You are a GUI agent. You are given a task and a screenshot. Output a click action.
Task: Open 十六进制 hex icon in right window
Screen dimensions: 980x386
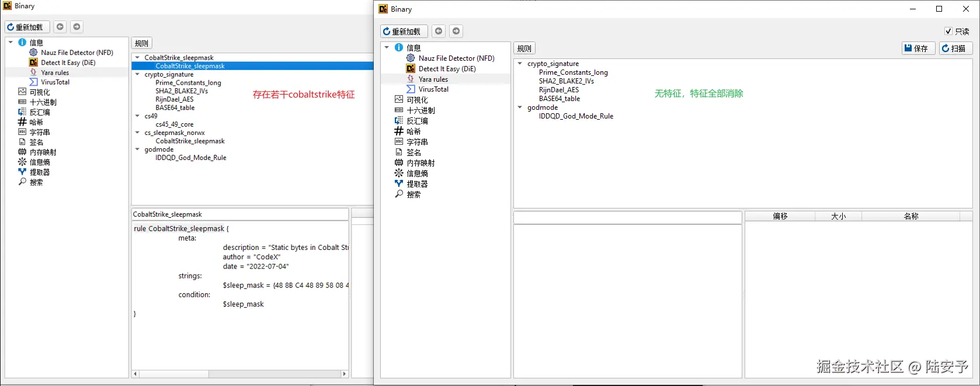tap(399, 110)
